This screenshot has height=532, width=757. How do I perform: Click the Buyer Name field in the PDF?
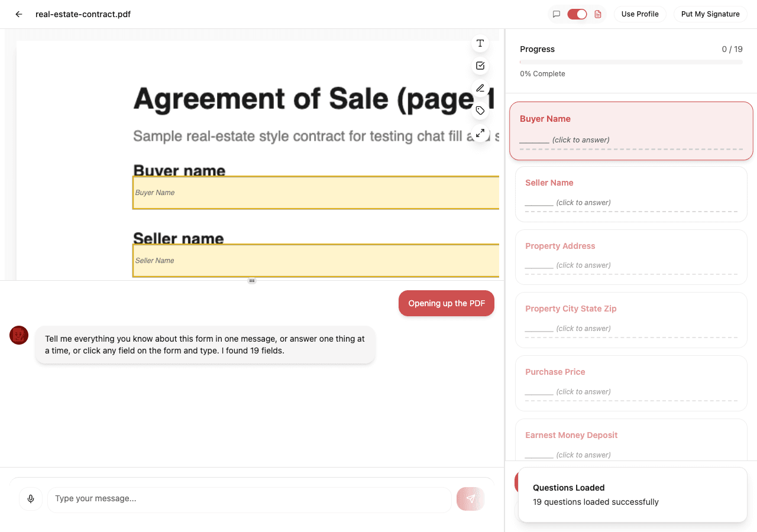point(316,193)
